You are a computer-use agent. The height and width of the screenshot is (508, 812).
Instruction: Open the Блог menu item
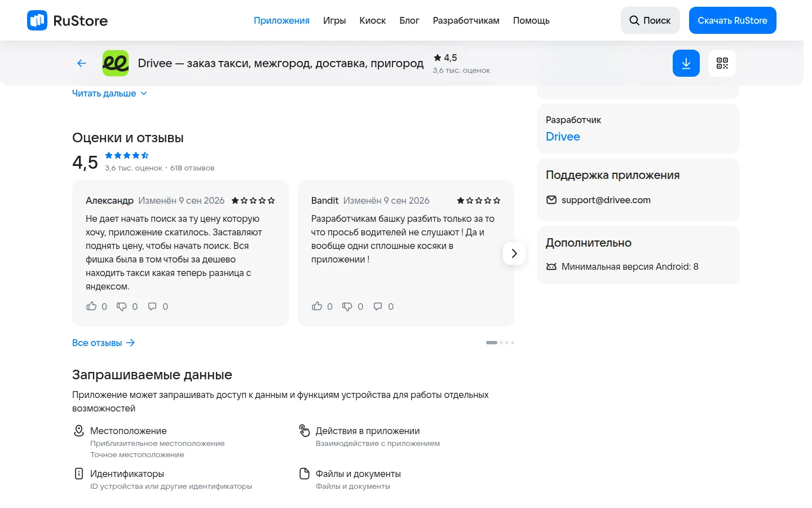pos(409,20)
